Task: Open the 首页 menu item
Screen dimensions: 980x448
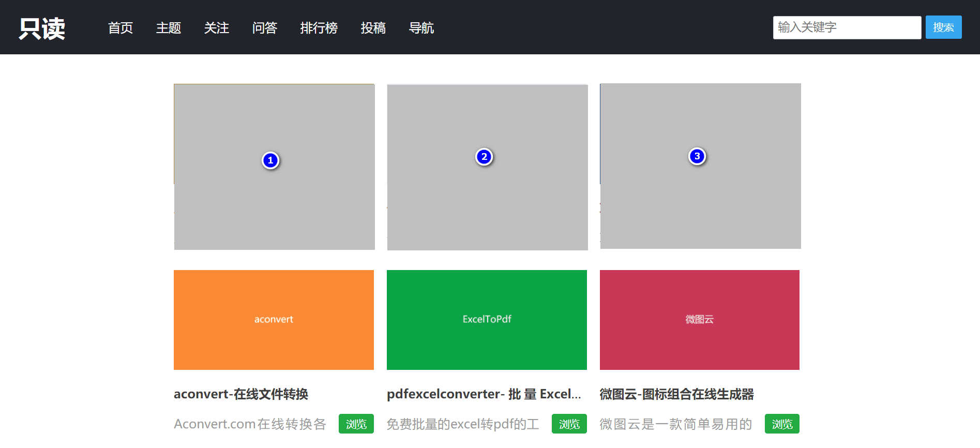Action: (x=120, y=28)
